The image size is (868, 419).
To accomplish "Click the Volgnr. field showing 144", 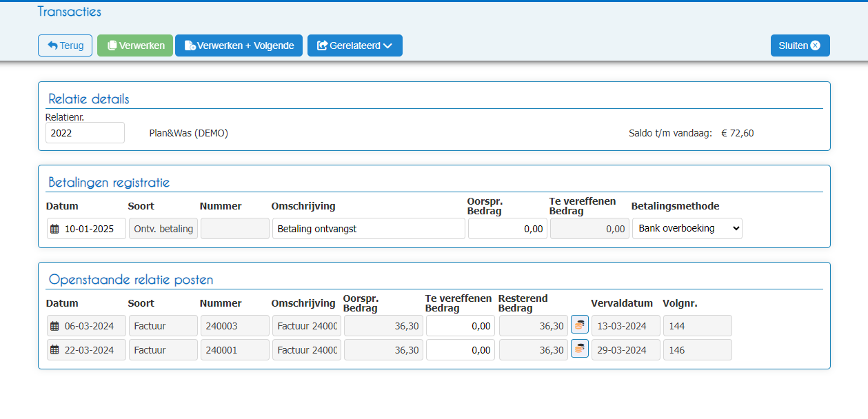I will coord(698,326).
